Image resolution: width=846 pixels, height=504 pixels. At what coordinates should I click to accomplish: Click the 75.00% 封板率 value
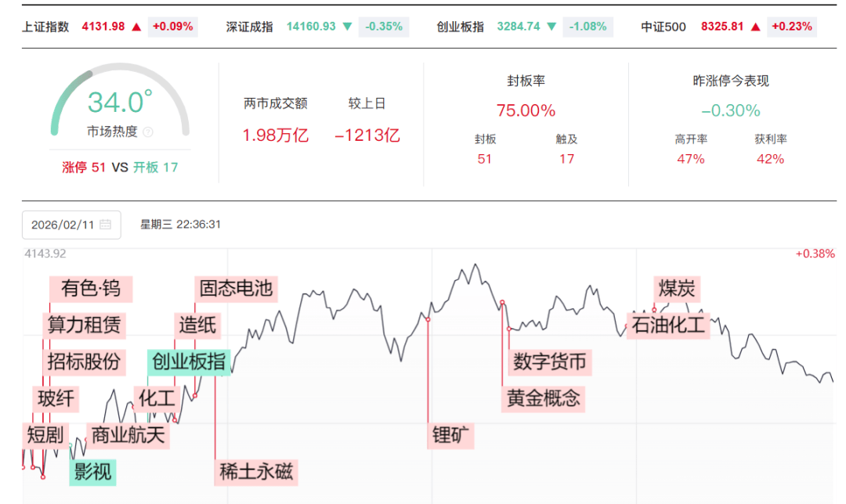pos(526,110)
